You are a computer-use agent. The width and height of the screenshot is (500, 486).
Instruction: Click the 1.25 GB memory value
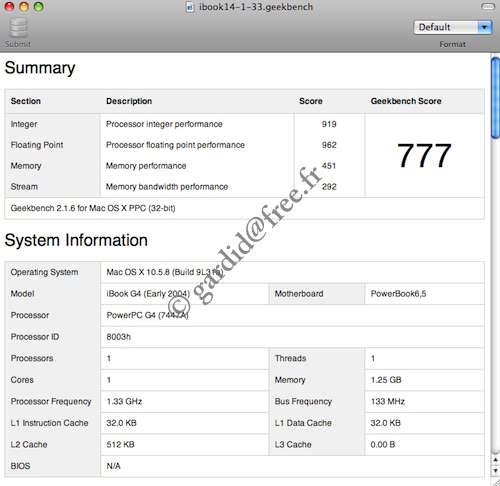386,380
